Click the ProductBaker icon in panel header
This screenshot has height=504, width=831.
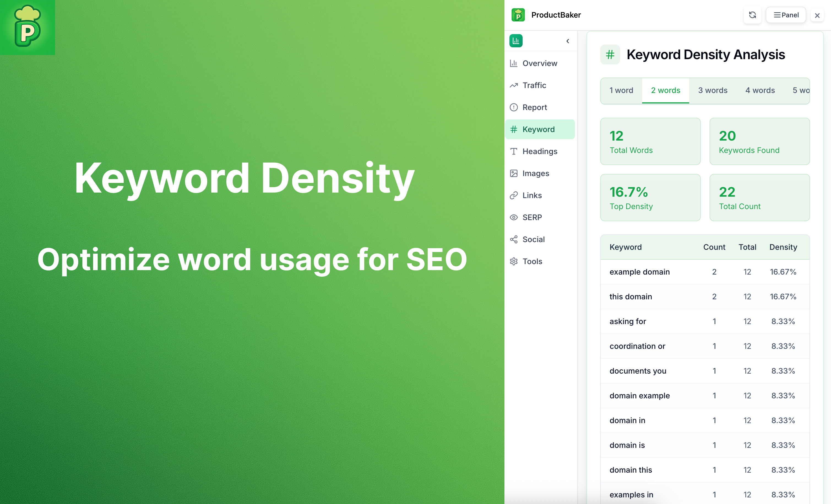pos(518,15)
